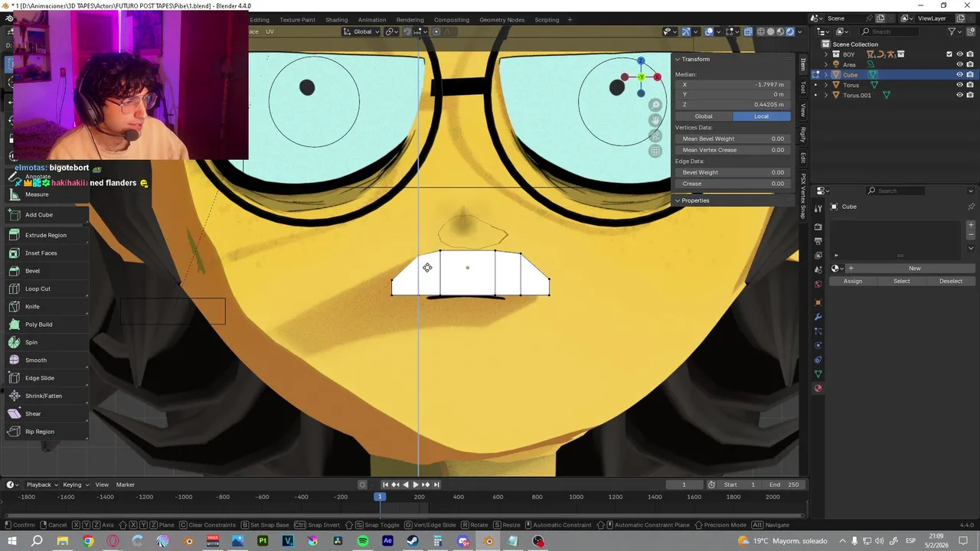Open Windows taskbar search

coord(37,541)
